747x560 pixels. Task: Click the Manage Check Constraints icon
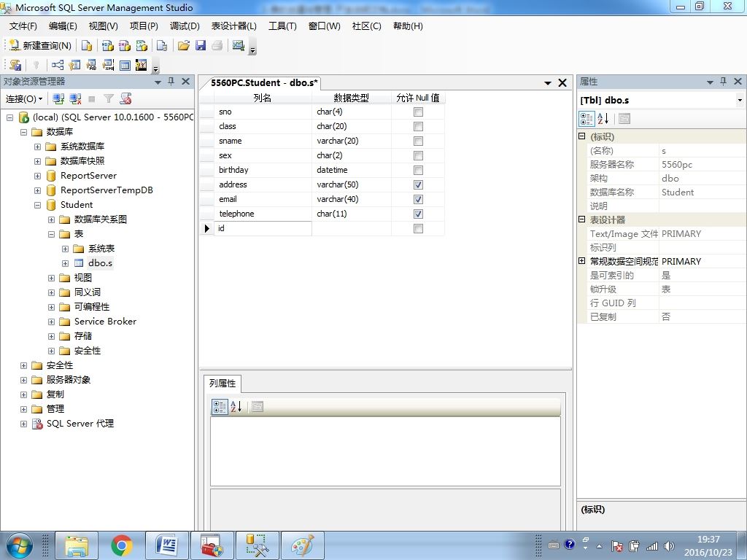click(x=125, y=65)
